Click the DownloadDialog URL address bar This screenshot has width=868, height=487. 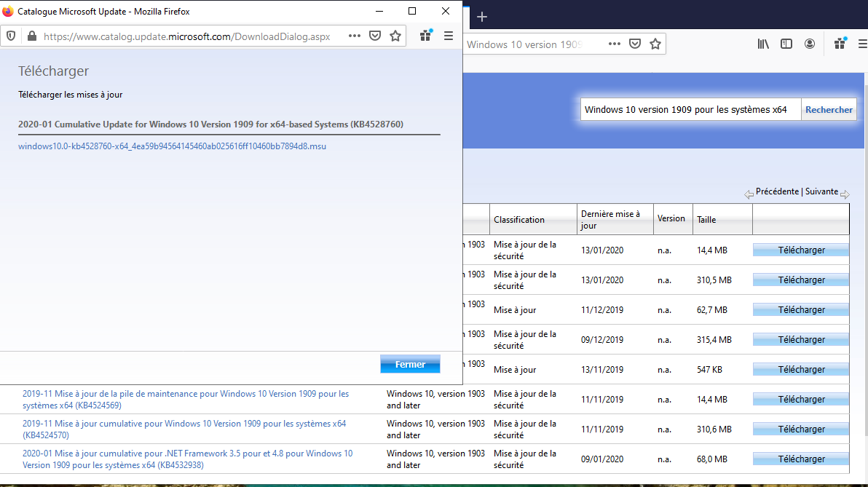(187, 36)
